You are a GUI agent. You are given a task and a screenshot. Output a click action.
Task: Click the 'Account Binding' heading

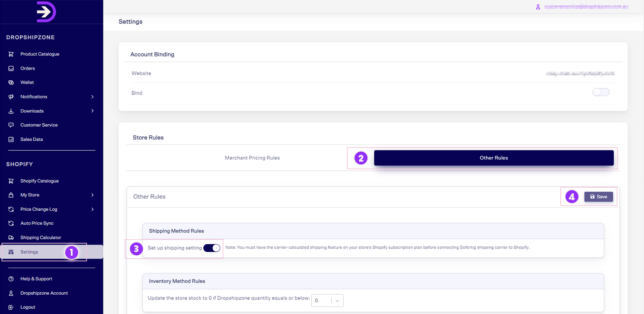(x=152, y=54)
